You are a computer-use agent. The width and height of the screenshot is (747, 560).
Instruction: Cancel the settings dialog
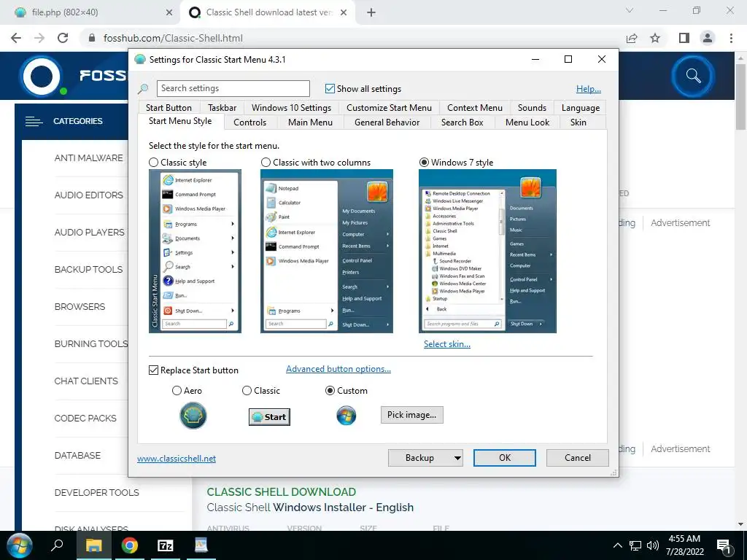tap(578, 458)
